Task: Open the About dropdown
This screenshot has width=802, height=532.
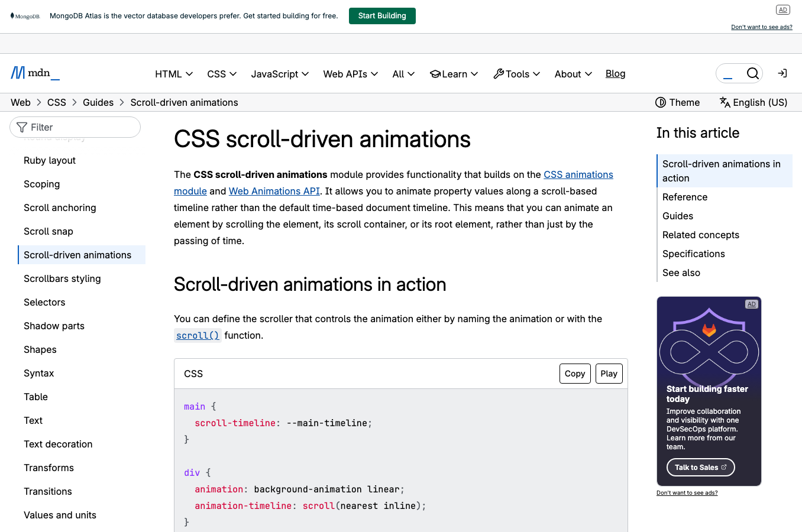Action: coord(572,73)
